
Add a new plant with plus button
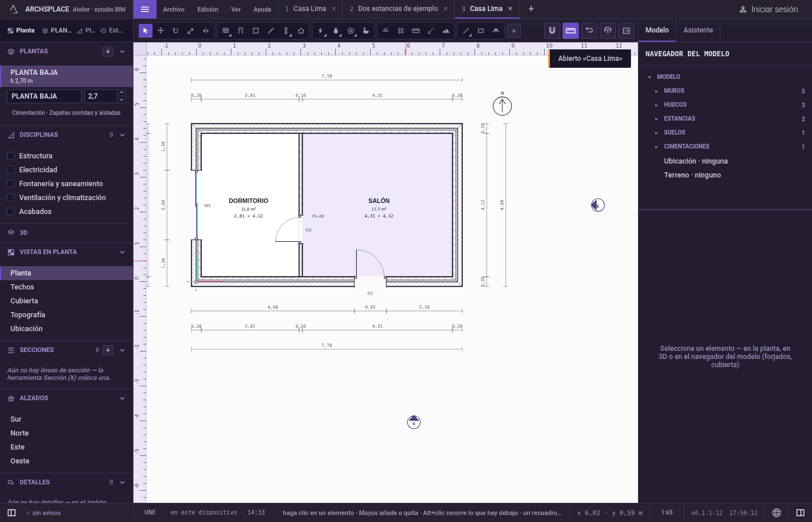pos(108,52)
